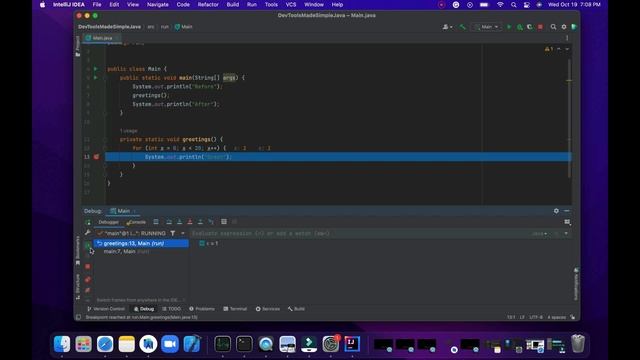Open VCS menu

(x=291, y=4)
